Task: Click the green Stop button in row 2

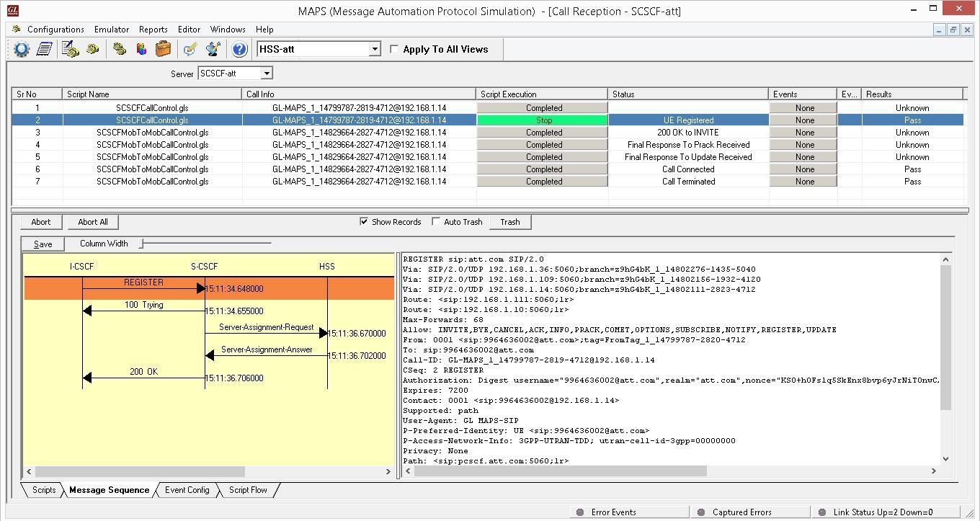Action: coord(543,120)
